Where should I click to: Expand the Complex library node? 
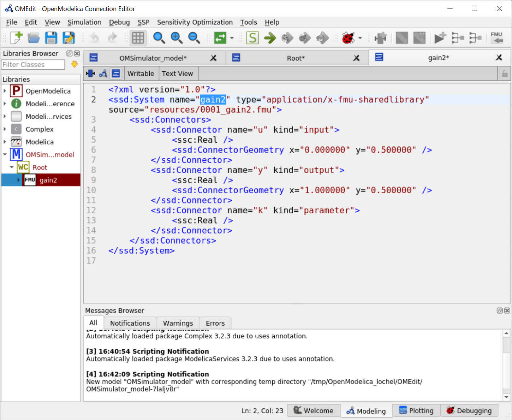pos(5,129)
